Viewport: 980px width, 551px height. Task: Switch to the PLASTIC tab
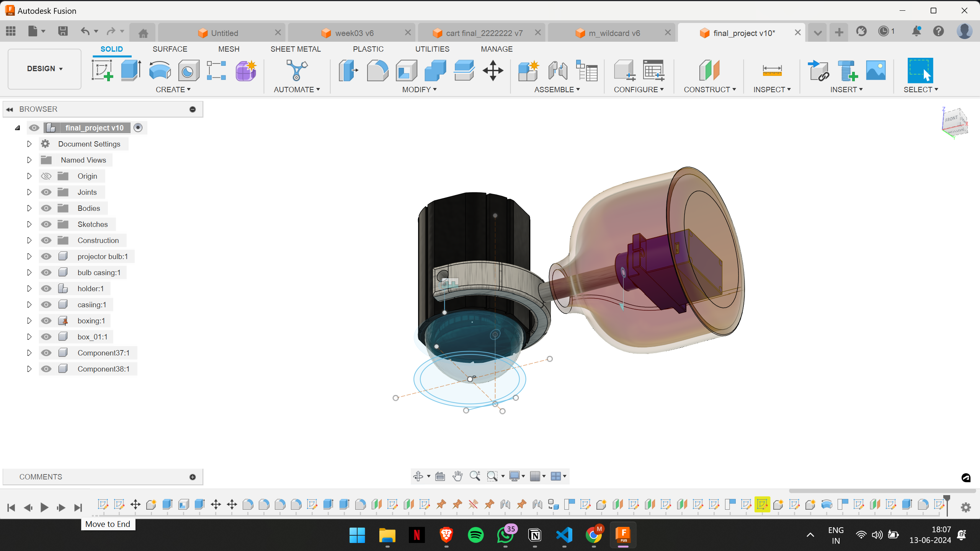click(x=368, y=49)
